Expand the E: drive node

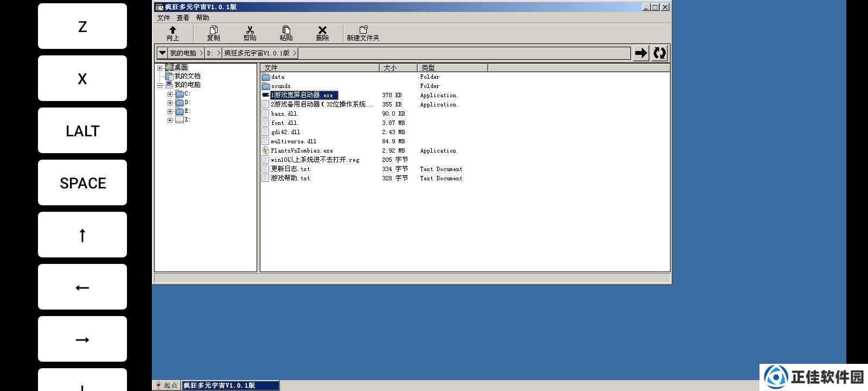[170, 111]
